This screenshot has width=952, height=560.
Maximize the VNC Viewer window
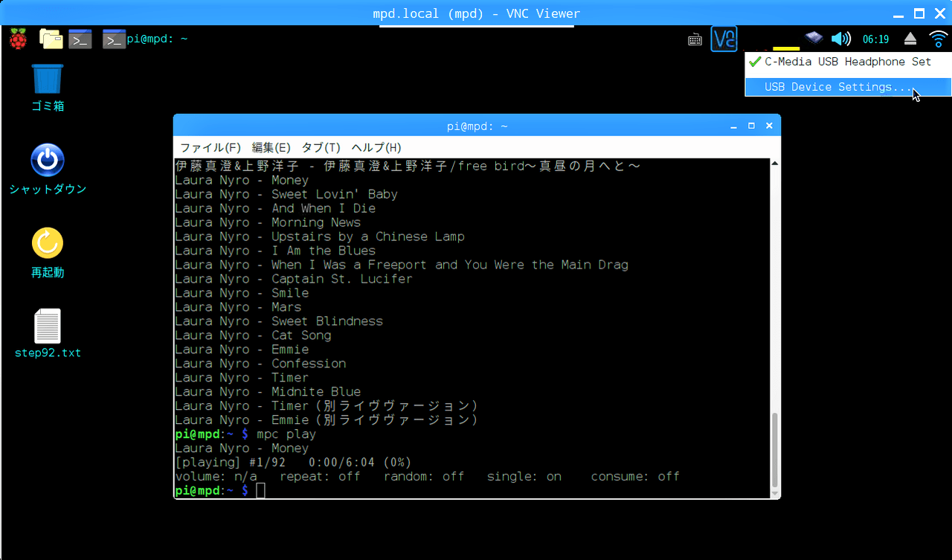919,13
